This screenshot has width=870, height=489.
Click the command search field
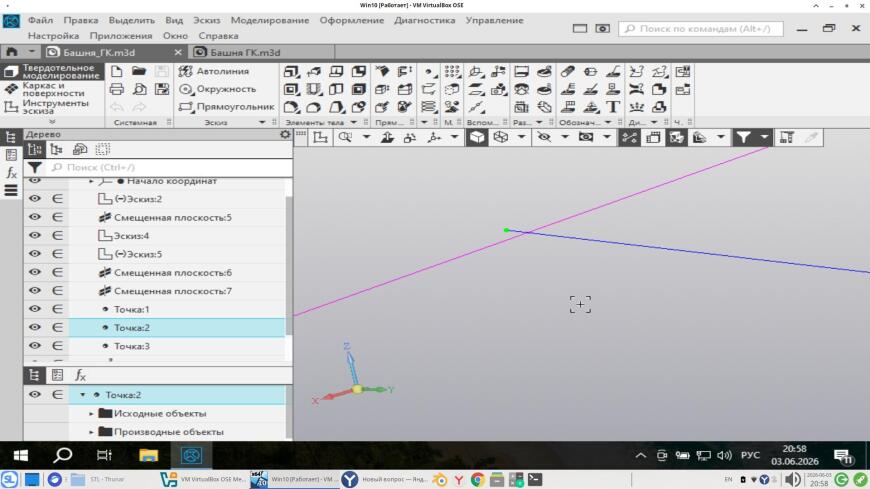click(701, 28)
